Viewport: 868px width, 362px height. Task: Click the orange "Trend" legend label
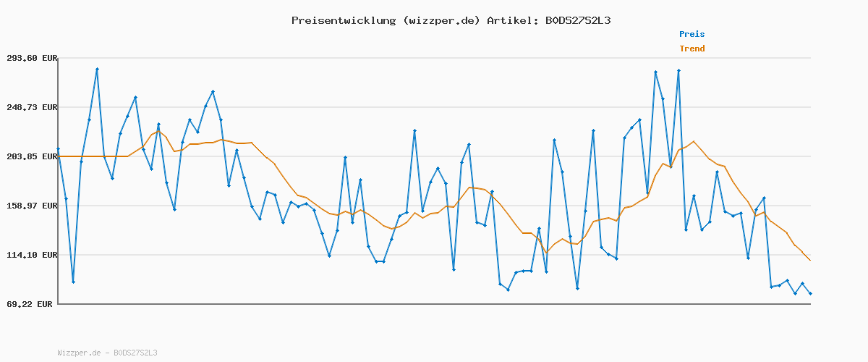tap(692, 49)
